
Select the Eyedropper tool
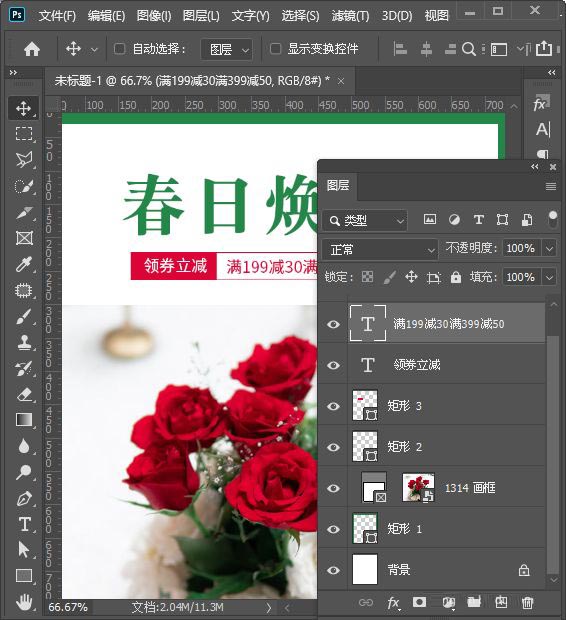24,264
